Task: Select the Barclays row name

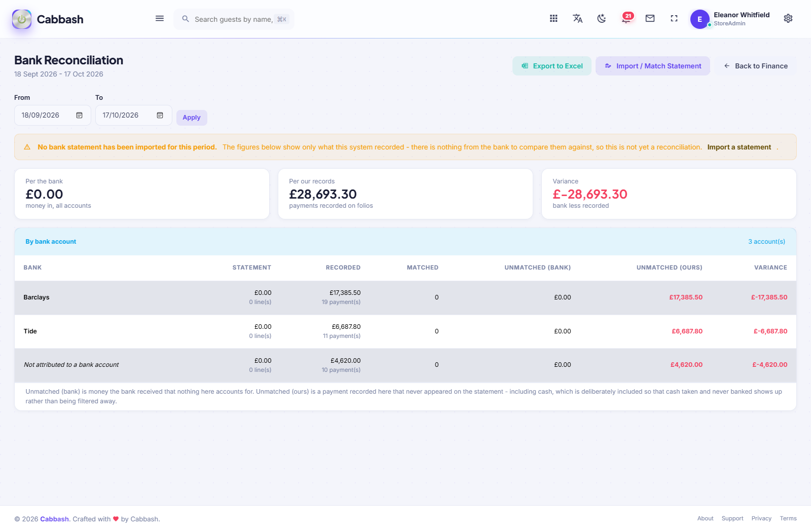Action: click(36, 297)
